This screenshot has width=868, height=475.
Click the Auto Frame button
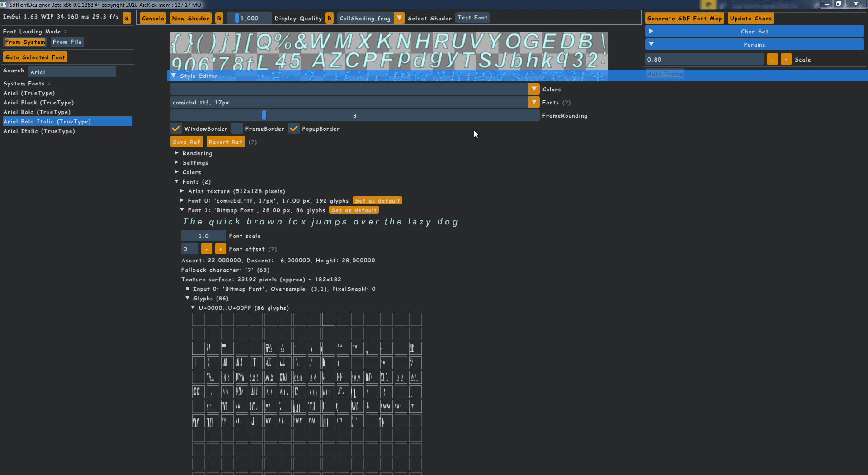[x=665, y=74]
